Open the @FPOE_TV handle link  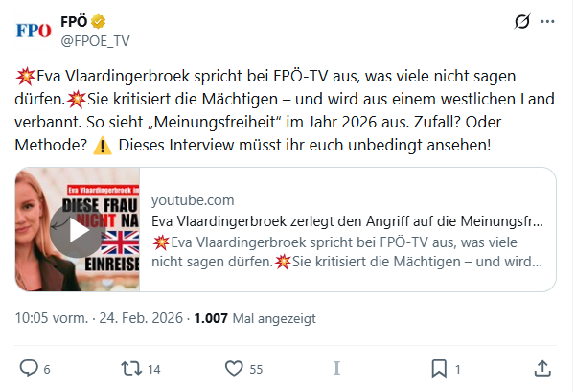[95, 40]
